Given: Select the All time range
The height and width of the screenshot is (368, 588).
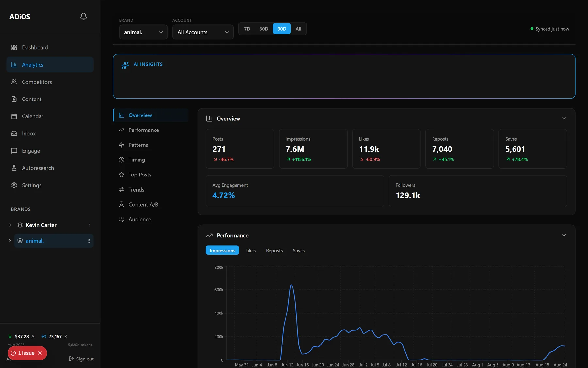Looking at the screenshot, I should [x=298, y=29].
